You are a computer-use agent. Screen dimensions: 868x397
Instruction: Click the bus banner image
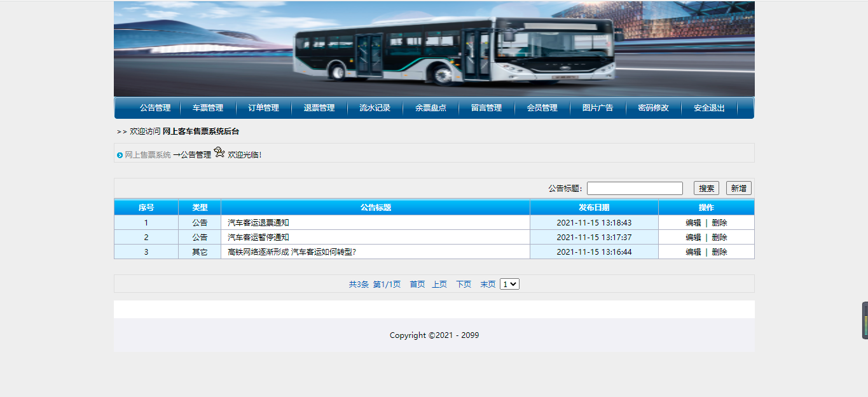coord(434,49)
